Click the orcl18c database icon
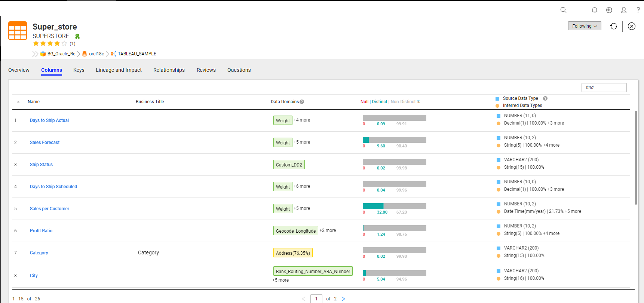This screenshot has height=303, width=644. pos(85,54)
